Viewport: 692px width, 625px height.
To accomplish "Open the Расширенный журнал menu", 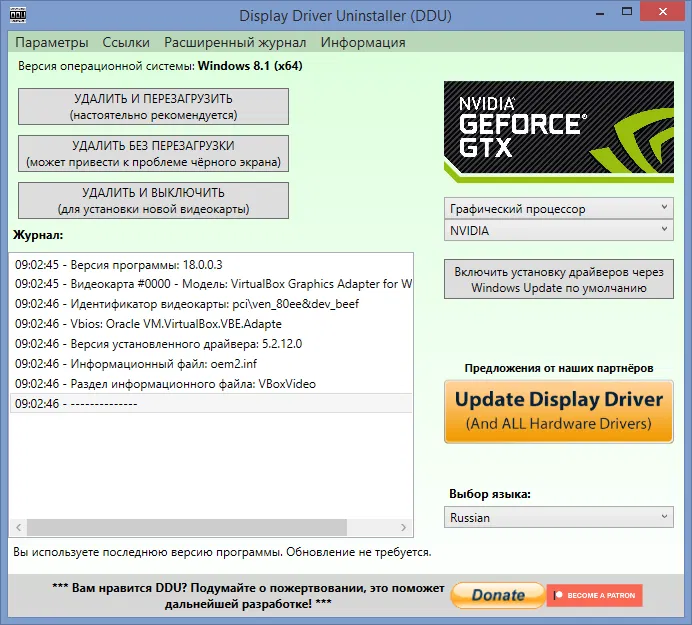I will pos(235,42).
